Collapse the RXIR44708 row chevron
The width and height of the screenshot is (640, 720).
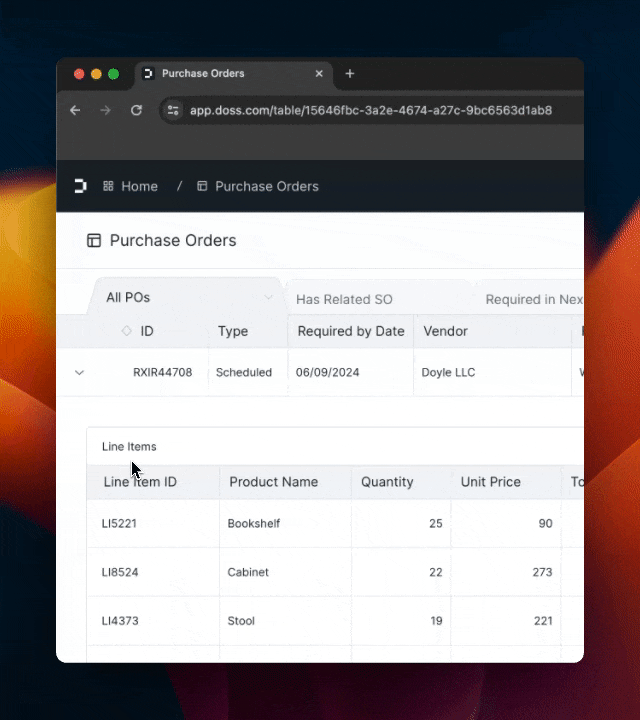[79, 372]
